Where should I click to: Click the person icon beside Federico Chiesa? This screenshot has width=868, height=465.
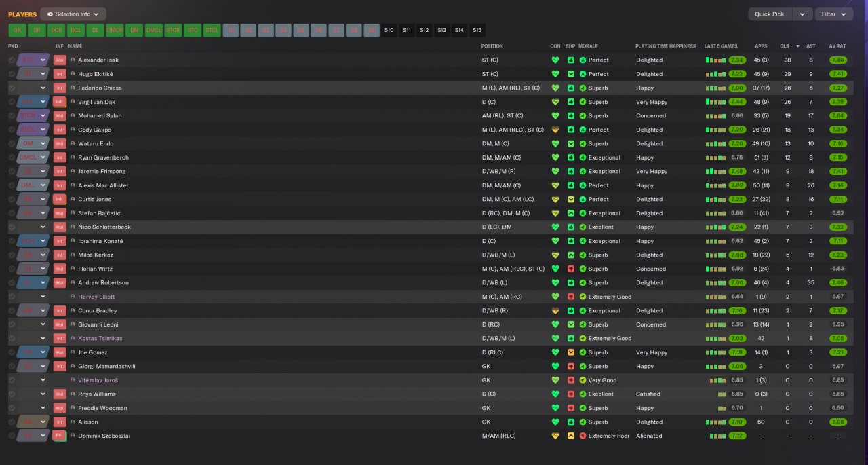(73, 88)
